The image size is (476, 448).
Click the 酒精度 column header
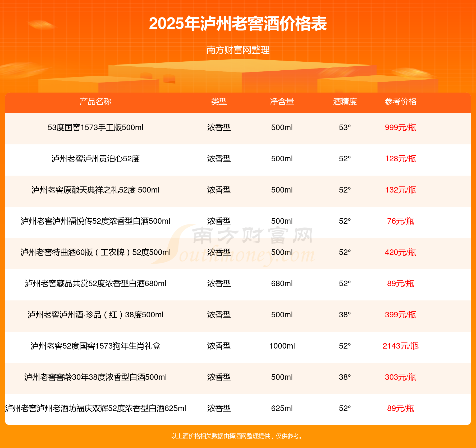[345, 102]
